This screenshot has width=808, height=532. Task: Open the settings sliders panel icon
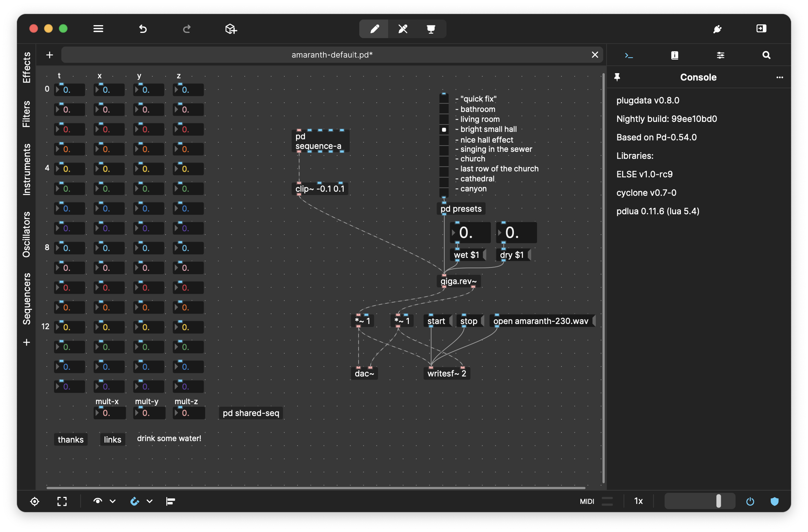point(721,55)
